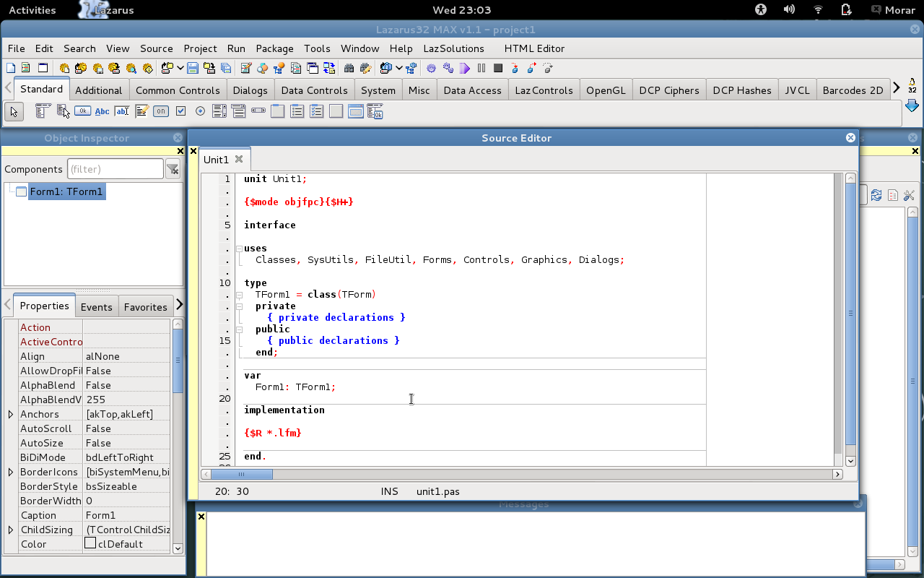Click the Open file folder icon

pyautogui.click(x=167, y=68)
